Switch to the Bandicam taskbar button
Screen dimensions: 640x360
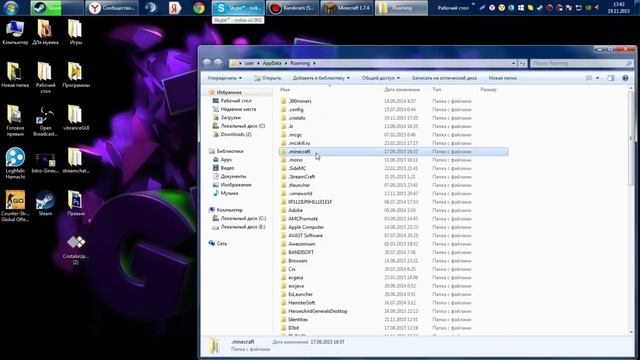coord(292,8)
